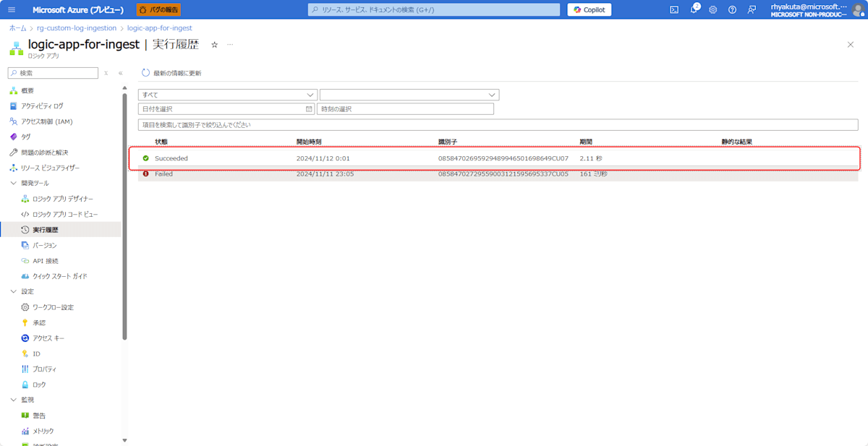This screenshot has height=446, width=868.
Task: Open rg-custom-log-ingestion breadcrumb
Action: (x=77, y=28)
